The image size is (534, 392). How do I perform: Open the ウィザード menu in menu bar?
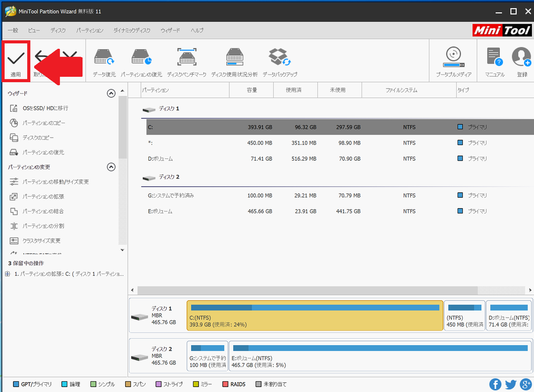click(x=170, y=30)
